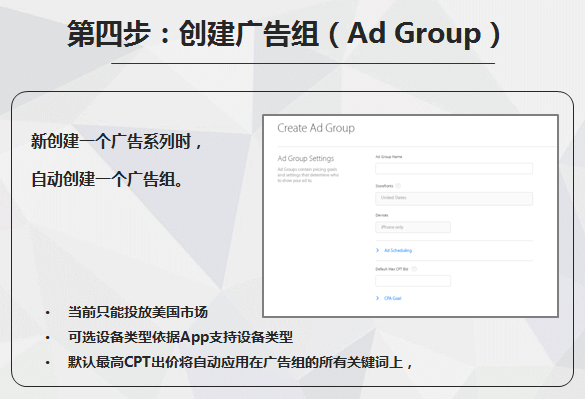Click bullet starting '默认最高CPT出价'
Image resolution: width=585 pixels, height=399 pixels.
tap(240, 362)
